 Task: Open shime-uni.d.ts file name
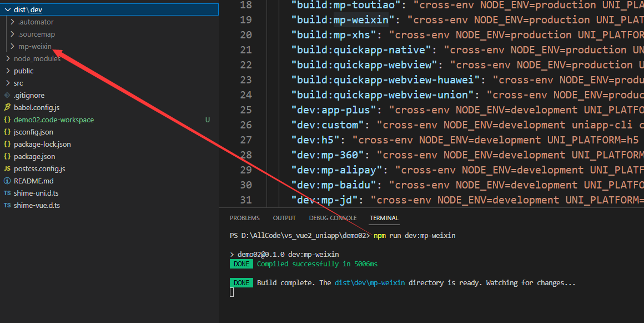(36, 193)
